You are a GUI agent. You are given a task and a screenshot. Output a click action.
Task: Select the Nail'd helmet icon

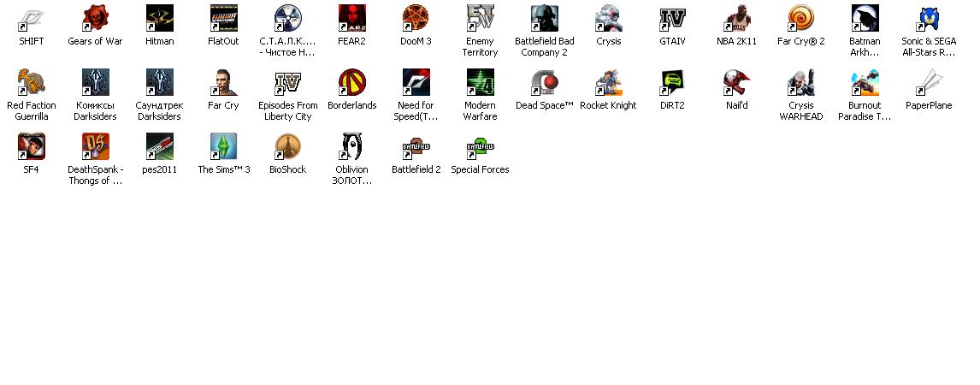tap(737, 82)
